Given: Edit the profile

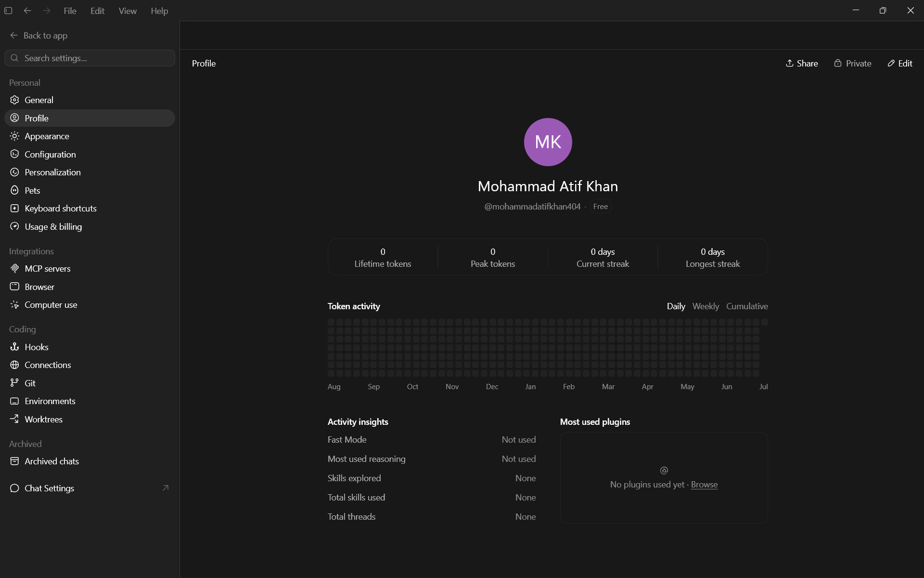Looking at the screenshot, I should [899, 63].
